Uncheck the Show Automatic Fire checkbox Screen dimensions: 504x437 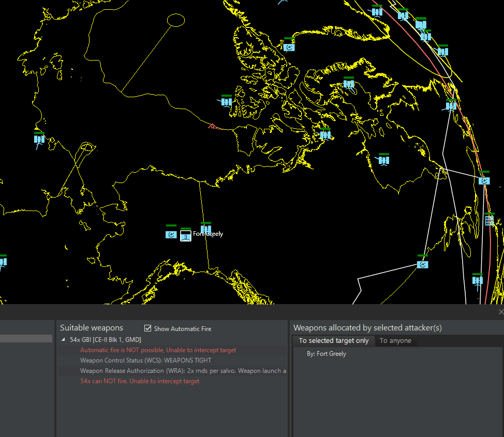148,328
